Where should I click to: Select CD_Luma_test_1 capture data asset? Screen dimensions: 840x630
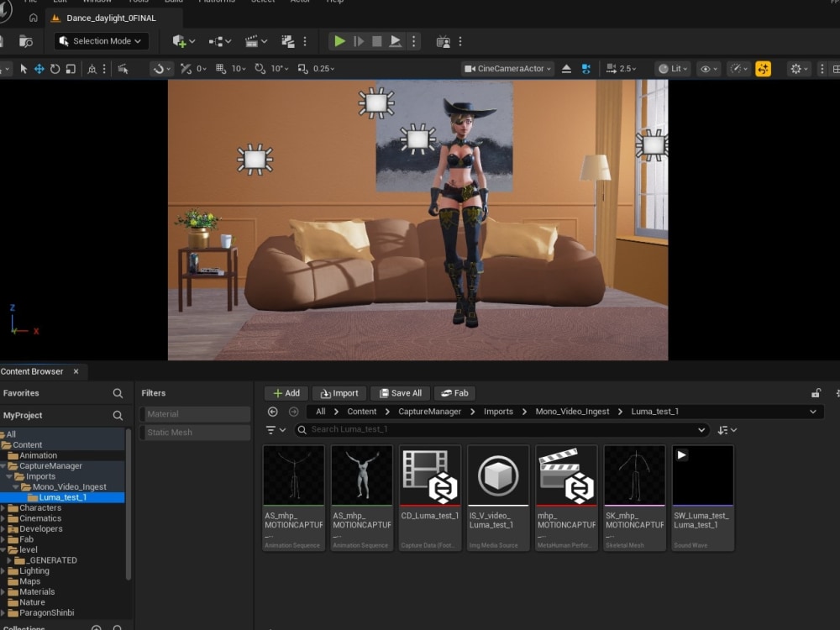pos(429,497)
